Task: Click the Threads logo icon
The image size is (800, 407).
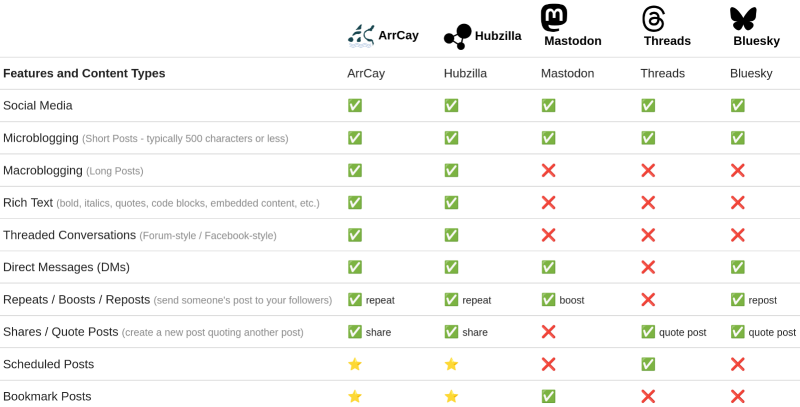Action: [654, 19]
